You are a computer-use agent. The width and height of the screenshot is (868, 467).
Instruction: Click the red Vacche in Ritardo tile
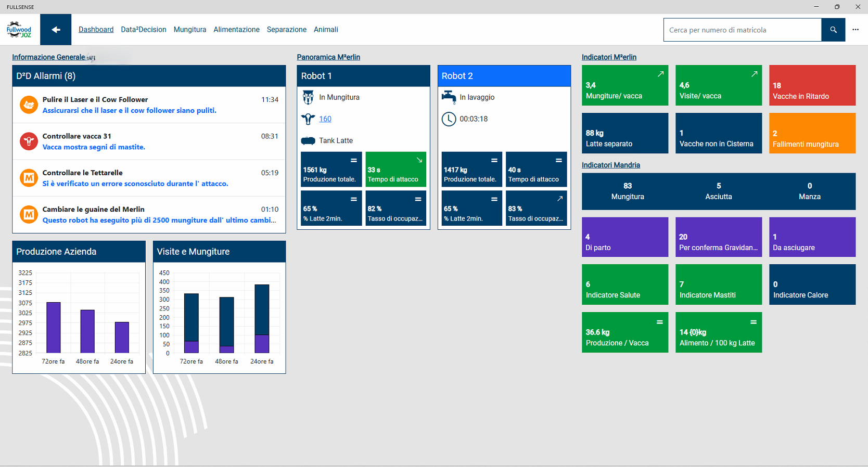click(812, 85)
